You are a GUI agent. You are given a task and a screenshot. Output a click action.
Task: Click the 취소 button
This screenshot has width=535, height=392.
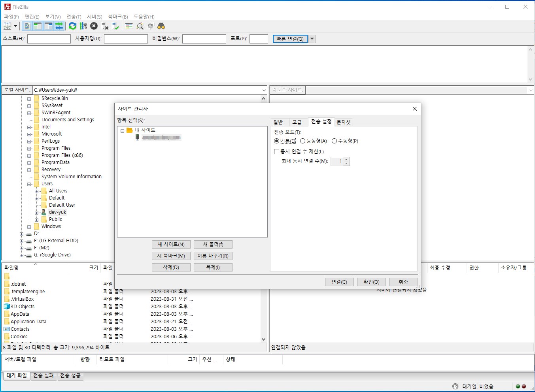pos(403,282)
